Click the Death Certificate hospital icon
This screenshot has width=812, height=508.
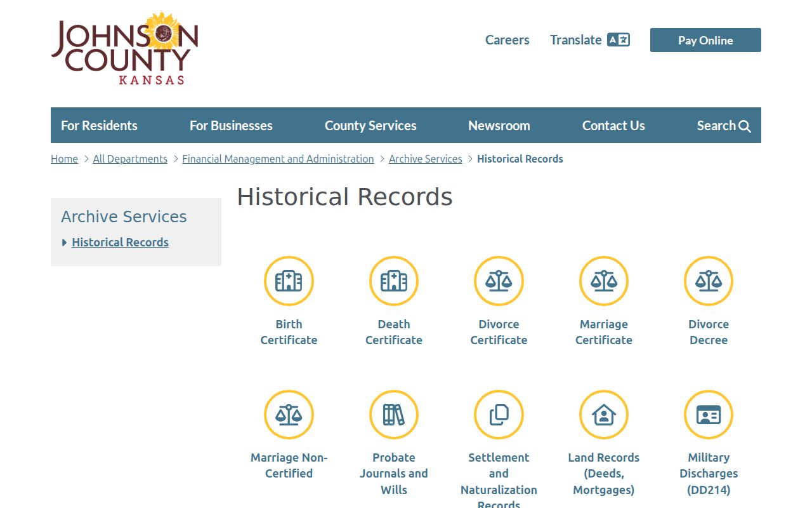[394, 281]
